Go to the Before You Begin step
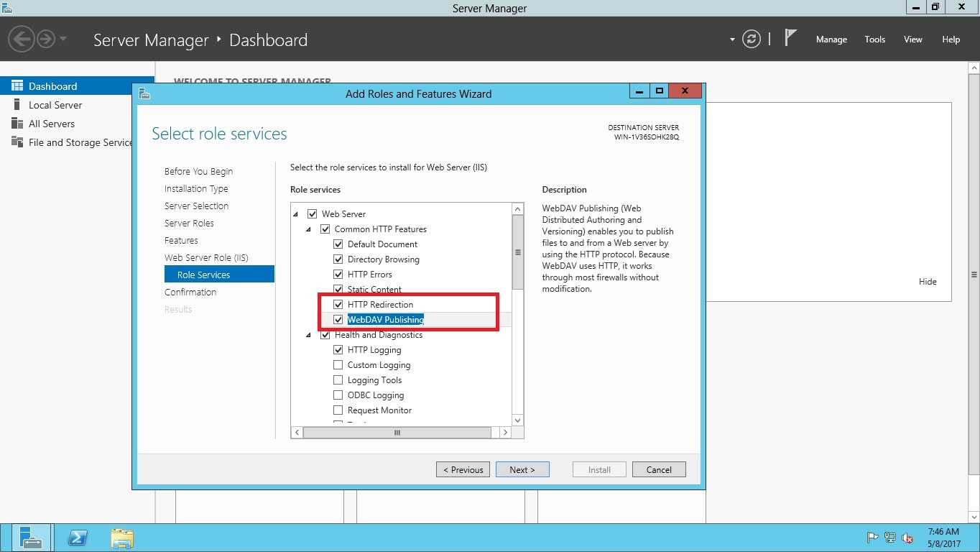Image resolution: width=980 pixels, height=552 pixels. 198,171
